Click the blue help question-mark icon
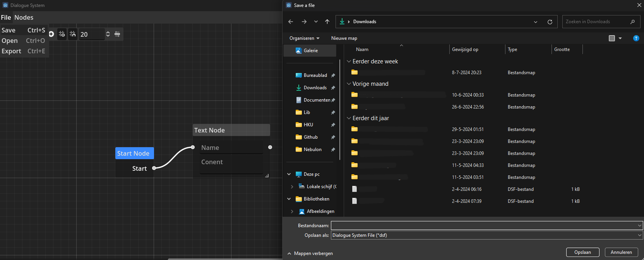The height and width of the screenshot is (260, 644). tap(636, 38)
